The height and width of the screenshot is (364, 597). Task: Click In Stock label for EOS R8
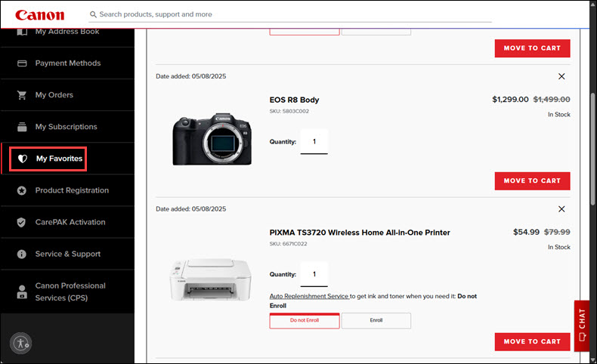(559, 115)
